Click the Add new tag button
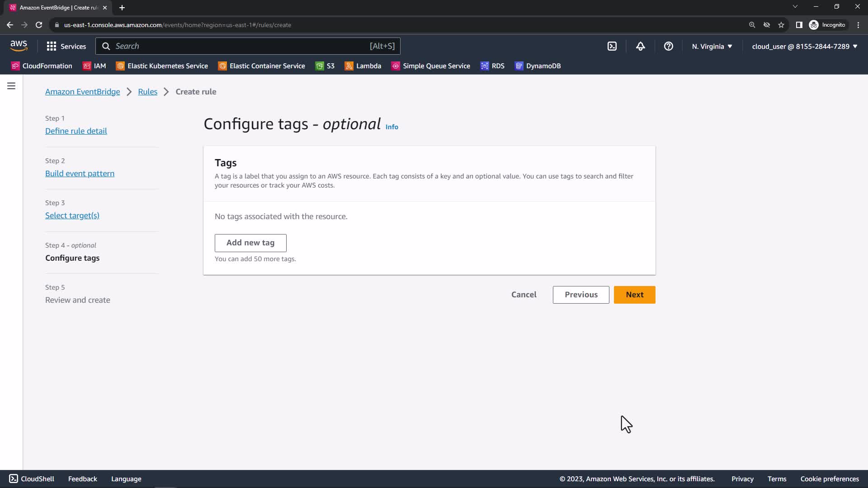The image size is (868, 488). pos(250,243)
